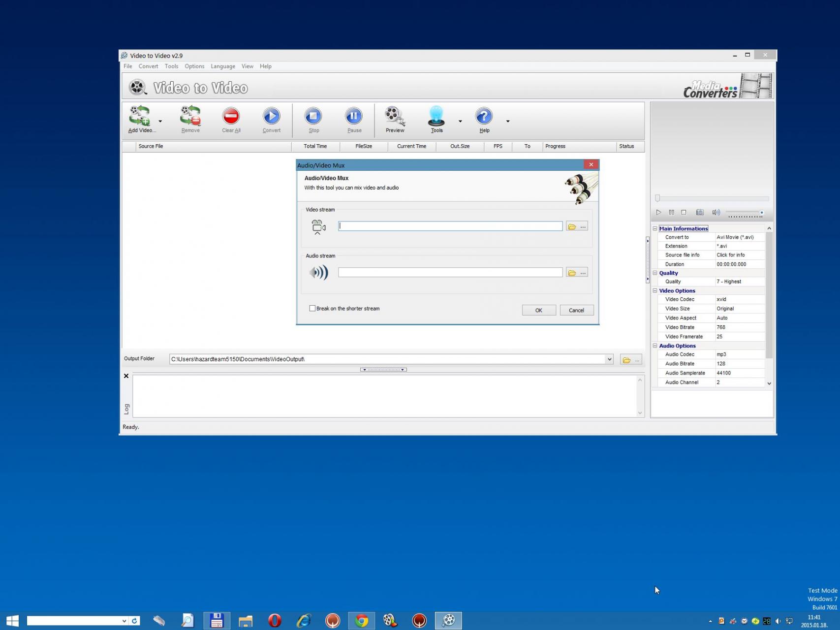
Task: Click the Preview toolbar icon
Action: click(395, 117)
